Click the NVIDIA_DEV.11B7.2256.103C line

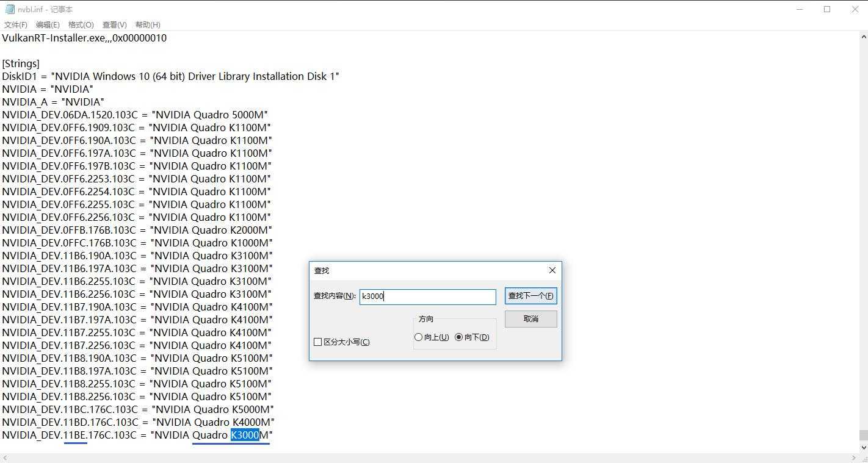pyautogui.click(x=137, y=345)
